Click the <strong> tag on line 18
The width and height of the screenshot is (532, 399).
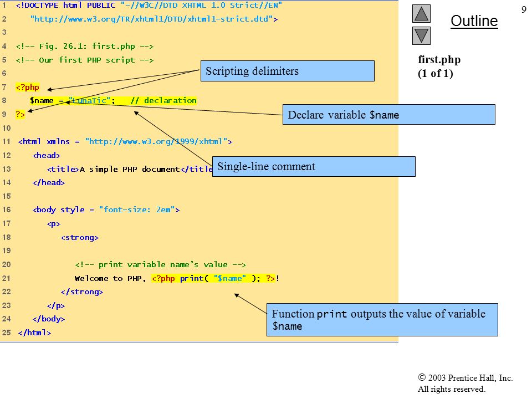[80, 237]
